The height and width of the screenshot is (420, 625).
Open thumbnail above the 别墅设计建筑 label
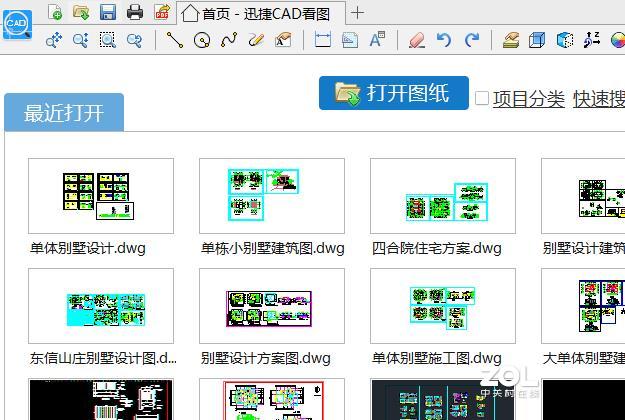[583, 196]
